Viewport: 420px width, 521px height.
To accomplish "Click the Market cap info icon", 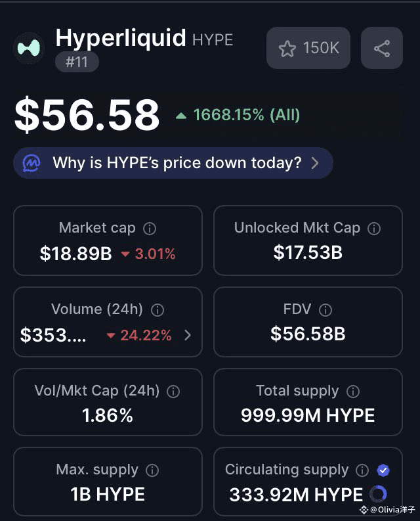I will click(150, 229).
